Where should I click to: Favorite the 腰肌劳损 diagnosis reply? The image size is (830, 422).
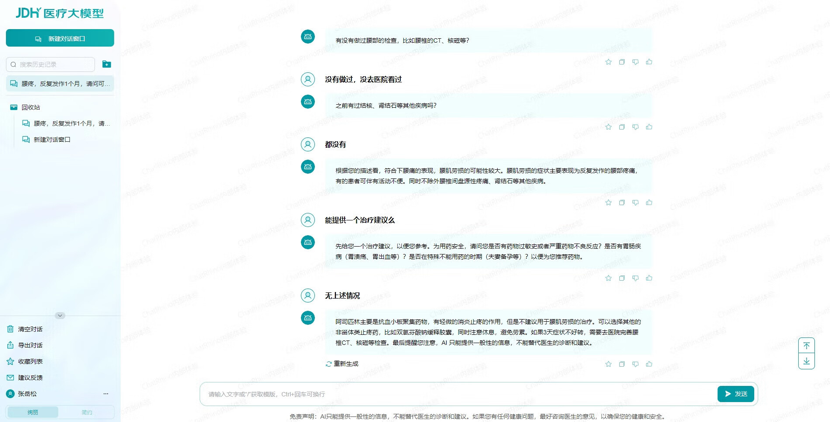(608, 202)
